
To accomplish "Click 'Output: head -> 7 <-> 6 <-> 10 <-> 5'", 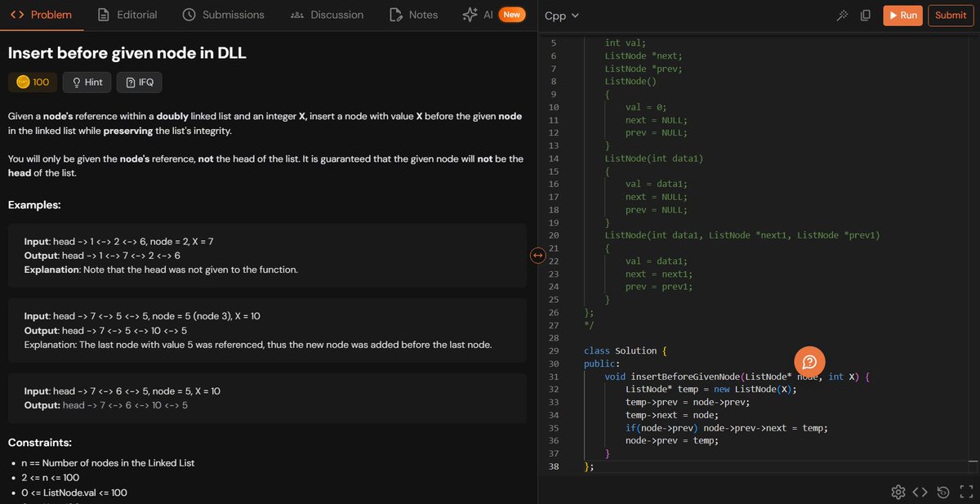I will click(x=106, y=405).
